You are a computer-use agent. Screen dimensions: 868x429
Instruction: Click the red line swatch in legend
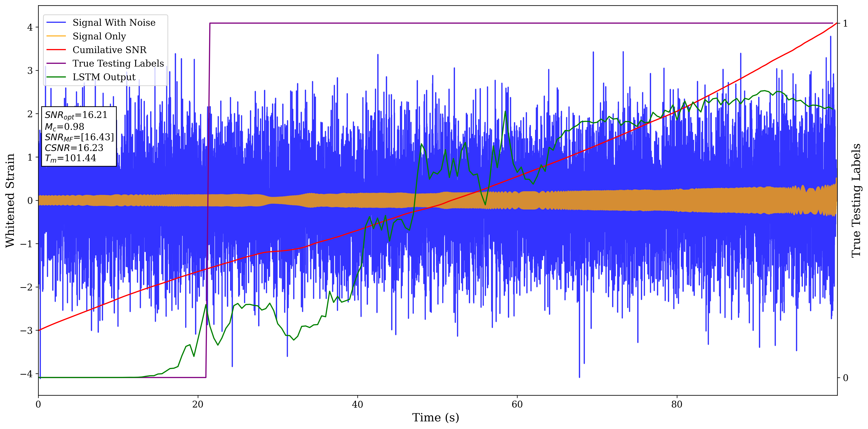coord(56,50)
